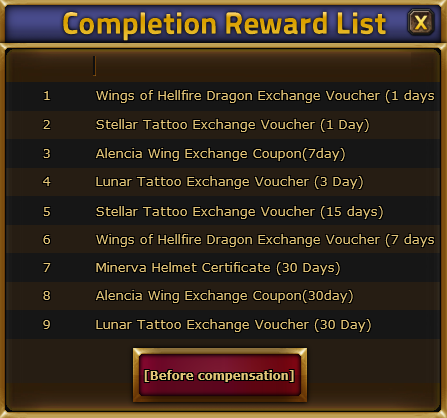Screen dimensions: 447x418
Task: Click the Before compensation button
Action: (220, 375)
